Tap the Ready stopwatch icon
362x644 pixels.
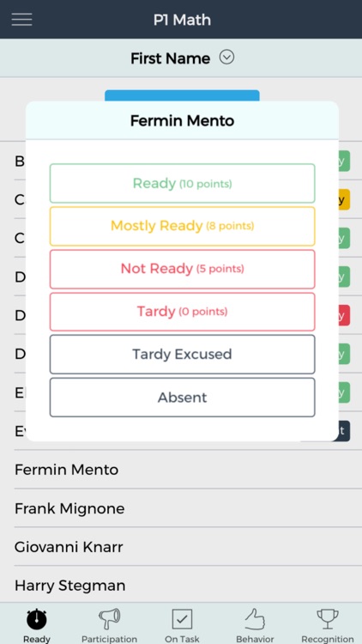pos(37,619)
